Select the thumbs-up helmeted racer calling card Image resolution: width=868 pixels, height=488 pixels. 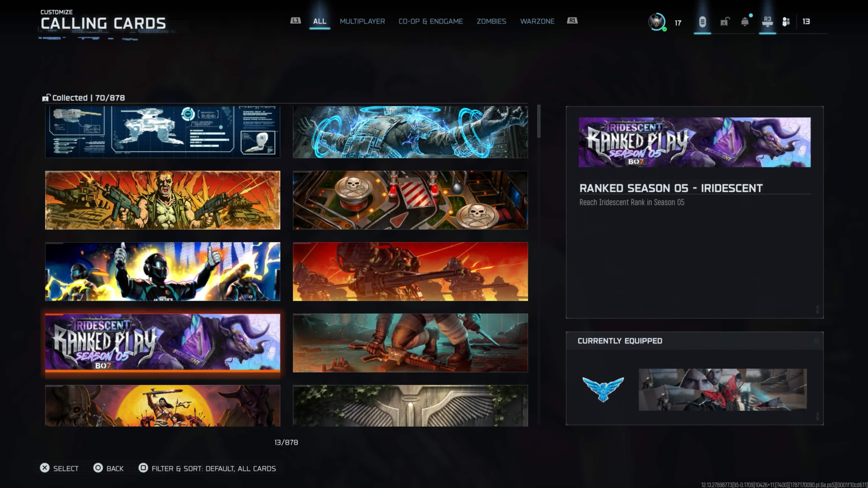tap(163, 271)
